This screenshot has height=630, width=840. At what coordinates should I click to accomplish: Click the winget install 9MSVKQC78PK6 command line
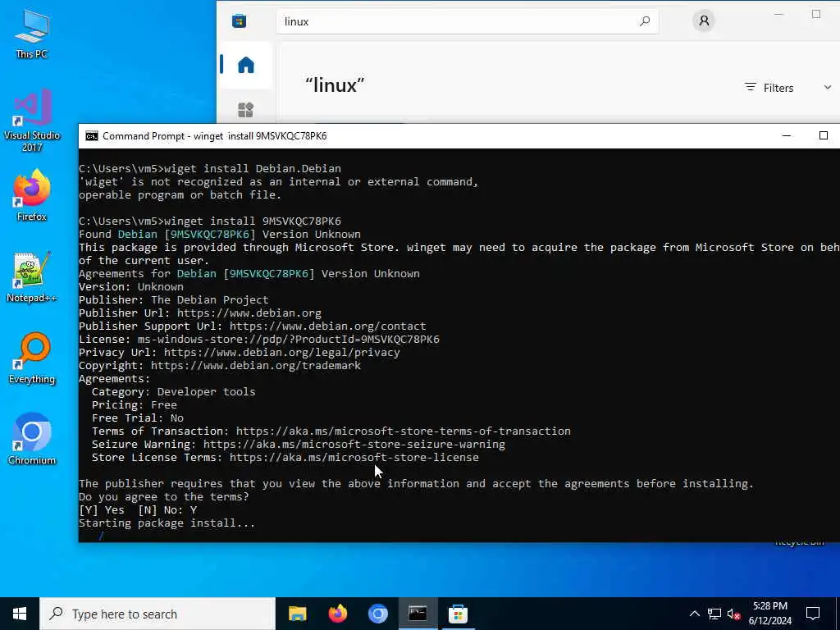click(210, 221)
